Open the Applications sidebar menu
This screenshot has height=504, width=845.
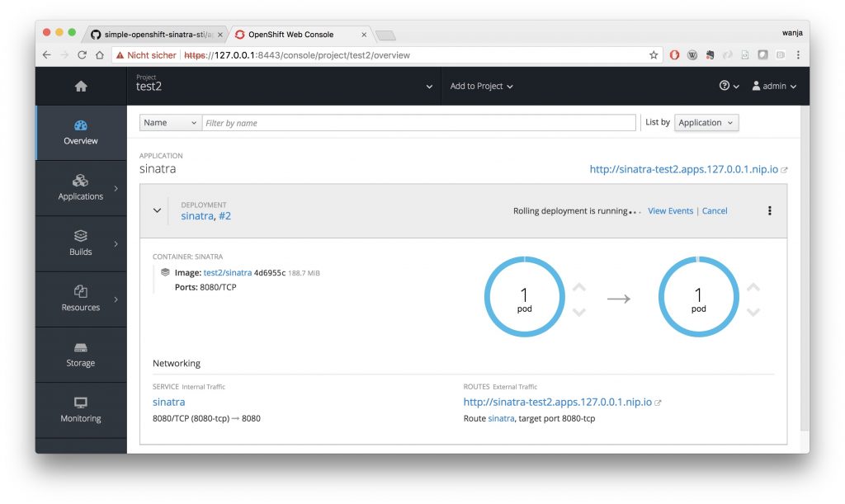pyautogui.click(x=81, y=188)
